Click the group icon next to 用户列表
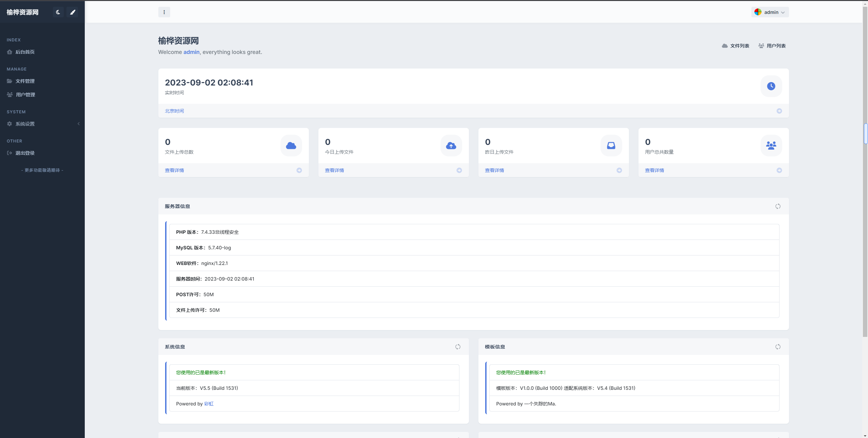 tap(761, 46)
